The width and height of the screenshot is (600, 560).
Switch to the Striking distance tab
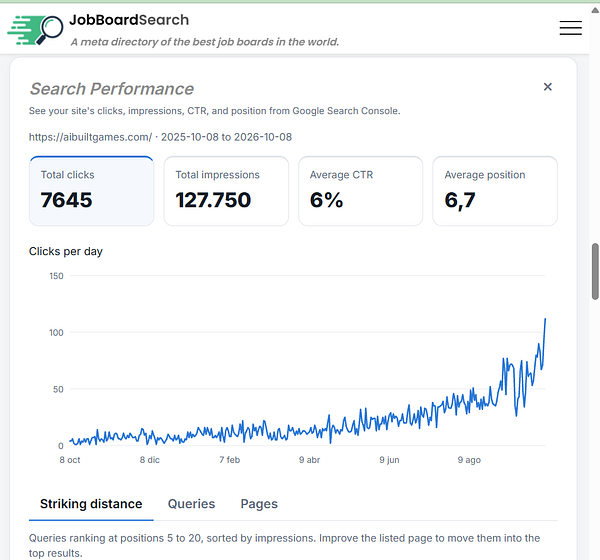[91, 504]
